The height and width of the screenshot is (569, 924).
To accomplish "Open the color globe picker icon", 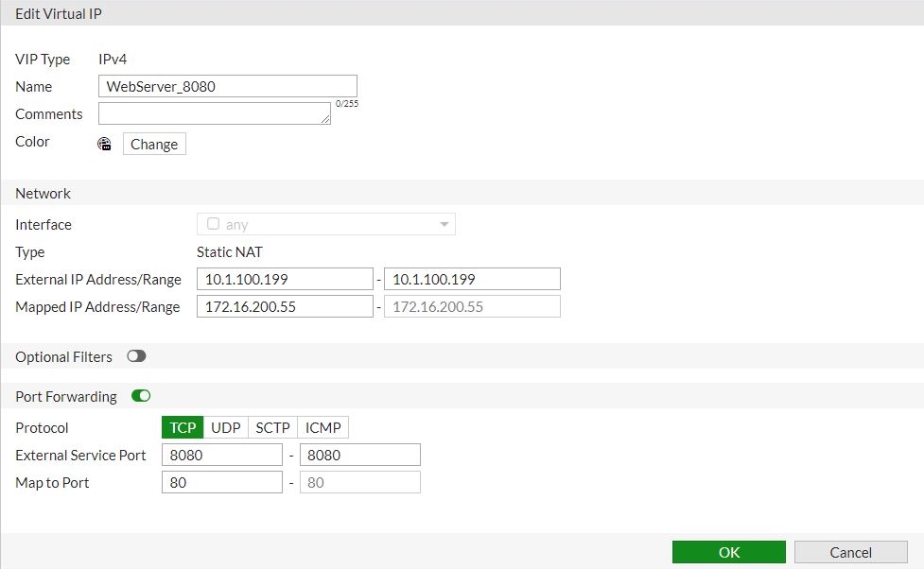I will coord(104,144).
